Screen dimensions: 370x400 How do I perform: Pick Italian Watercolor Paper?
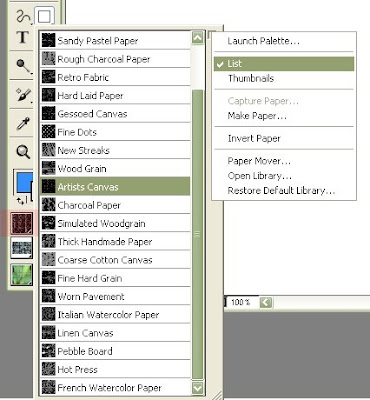click(x=115, y=314)
